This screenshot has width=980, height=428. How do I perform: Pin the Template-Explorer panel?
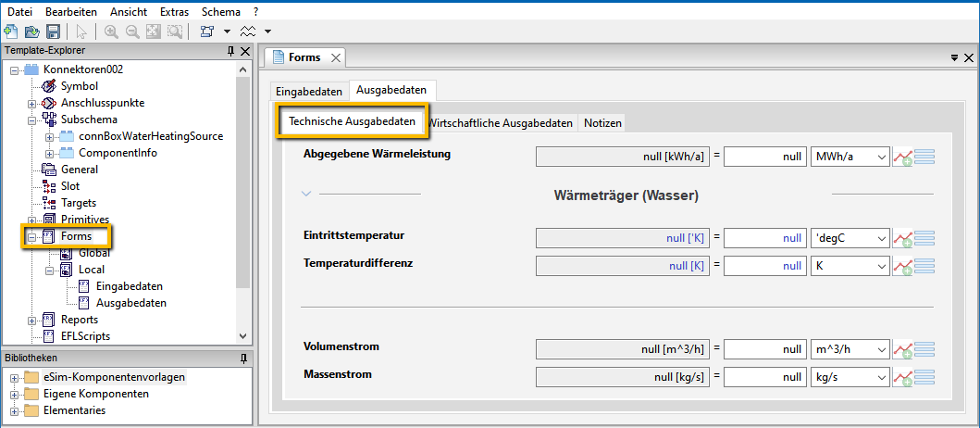pos(230,51)
